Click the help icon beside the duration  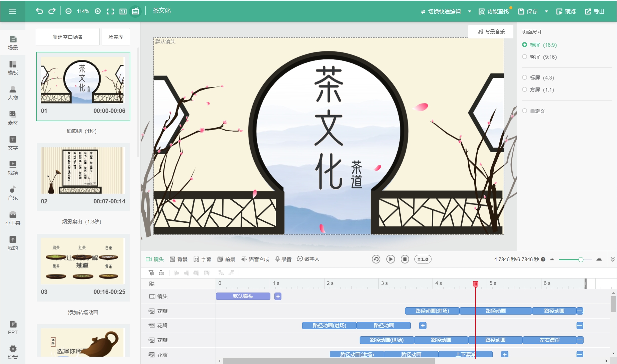[543, 259]
